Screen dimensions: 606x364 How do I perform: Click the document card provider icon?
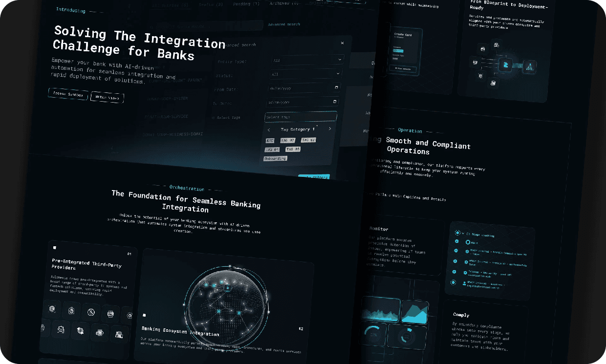tap(119, 335)
